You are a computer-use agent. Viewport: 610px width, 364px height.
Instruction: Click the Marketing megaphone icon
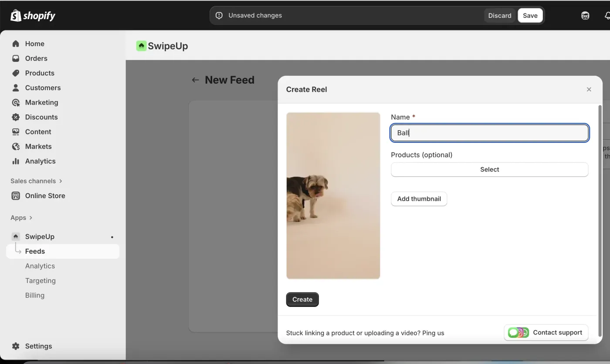click(x=16, y=102)
